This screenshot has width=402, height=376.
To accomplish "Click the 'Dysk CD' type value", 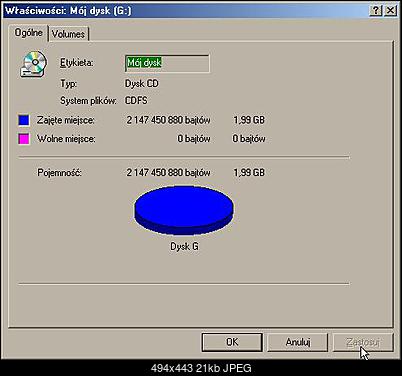I will pos(142,83).
